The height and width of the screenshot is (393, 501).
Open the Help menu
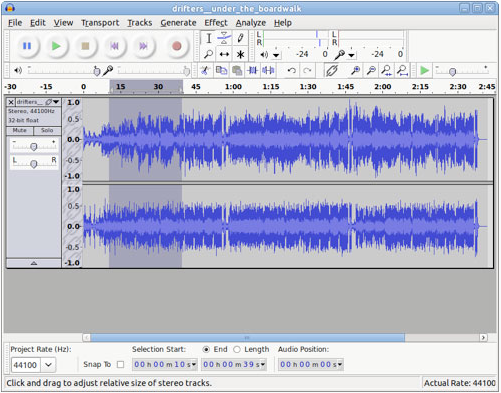click(x=283, y=23)
